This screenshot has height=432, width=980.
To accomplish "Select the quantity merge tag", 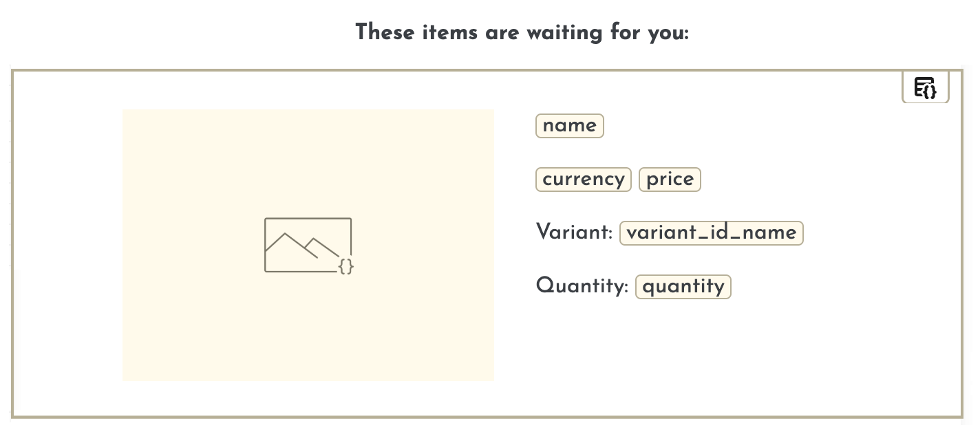I will coord(683,287).
